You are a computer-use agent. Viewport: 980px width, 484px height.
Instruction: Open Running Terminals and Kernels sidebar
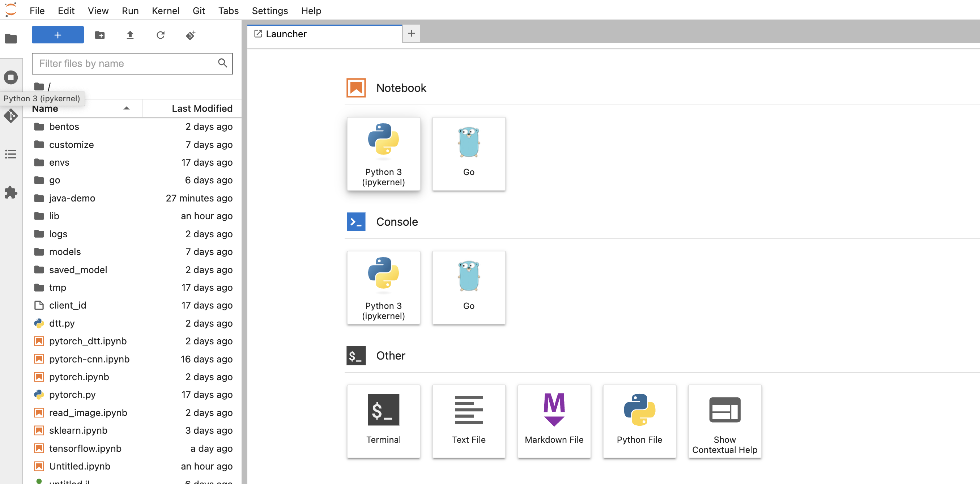[x=10, y=77]
